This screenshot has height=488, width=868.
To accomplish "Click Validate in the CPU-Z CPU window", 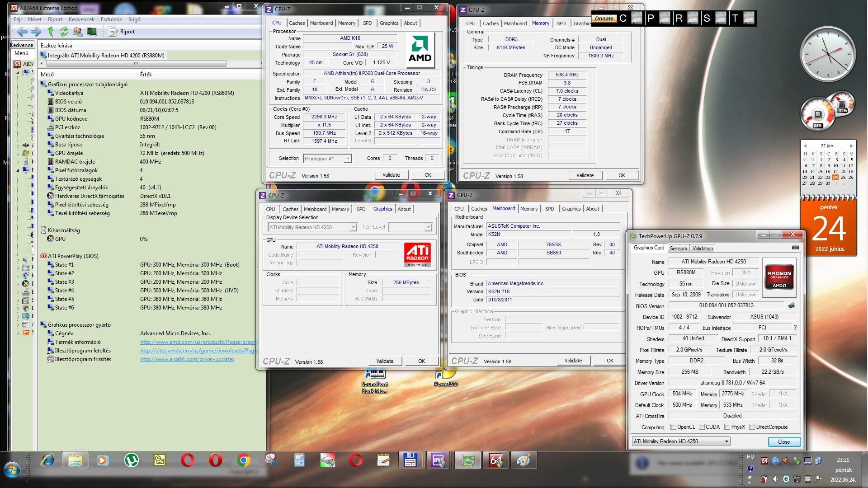I will pyautogui.click(x=391, y=175).
